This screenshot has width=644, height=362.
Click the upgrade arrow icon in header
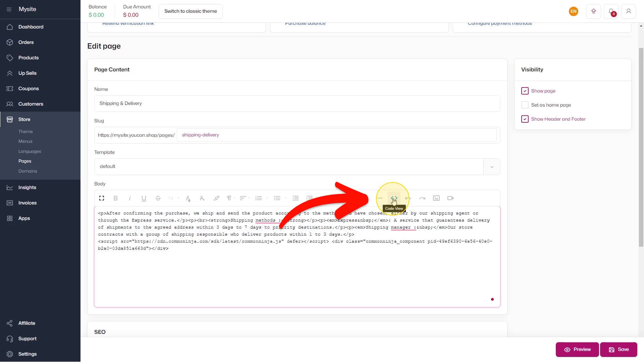pos(594,11)
